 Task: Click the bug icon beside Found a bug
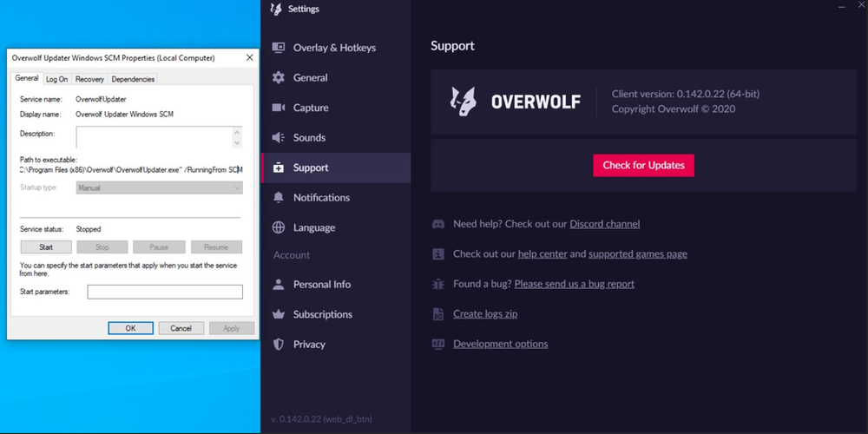[437, 284]
